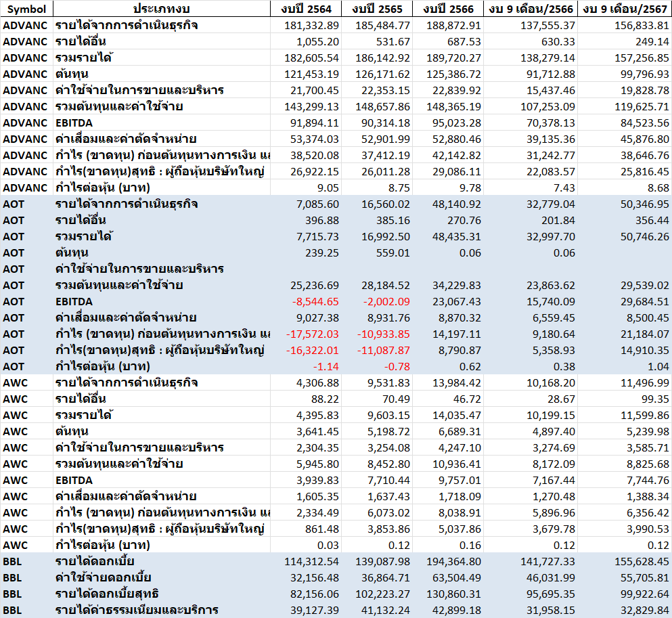Select ADVANC EBITDA value 91,894.11

tap(314, 123)
